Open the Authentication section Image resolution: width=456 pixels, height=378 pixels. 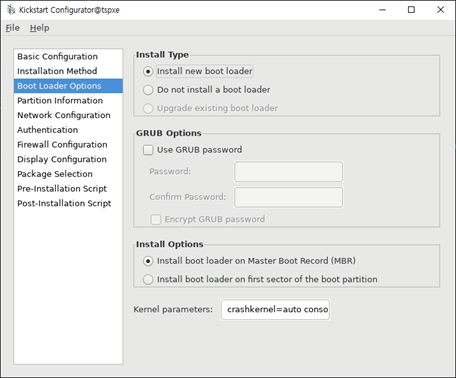tap(68, 130)
